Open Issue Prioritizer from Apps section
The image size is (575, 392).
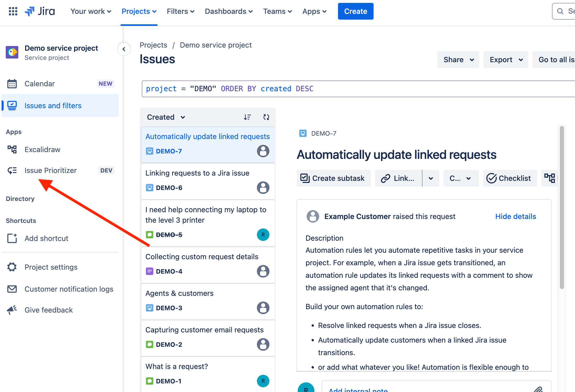(x=60, y=170)
